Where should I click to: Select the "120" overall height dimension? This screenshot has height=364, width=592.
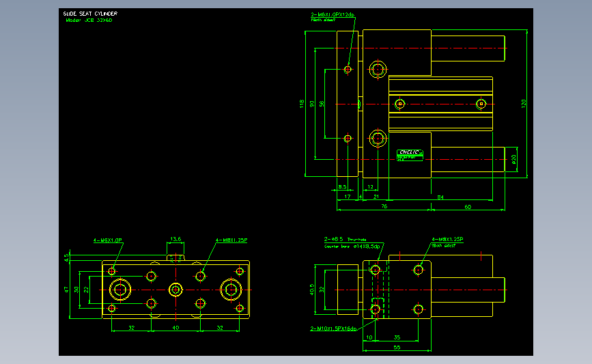(x=523, y=104)
